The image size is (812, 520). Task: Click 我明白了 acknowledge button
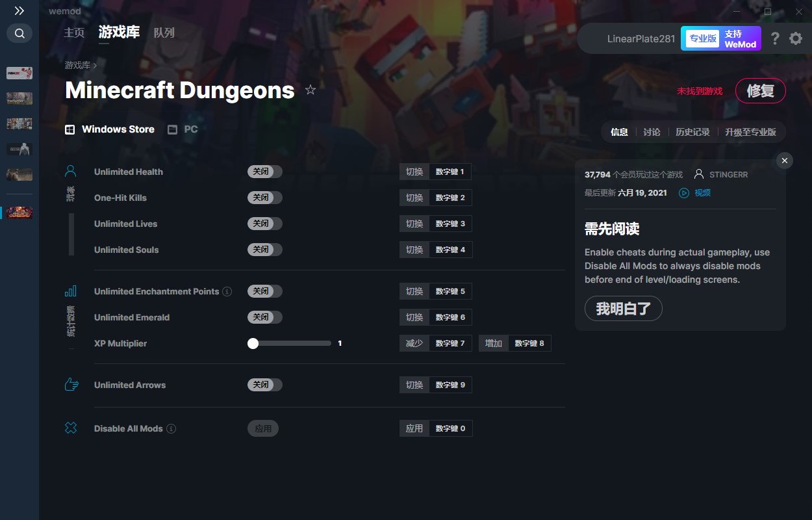pyautogui.click(x=624, y=309)
